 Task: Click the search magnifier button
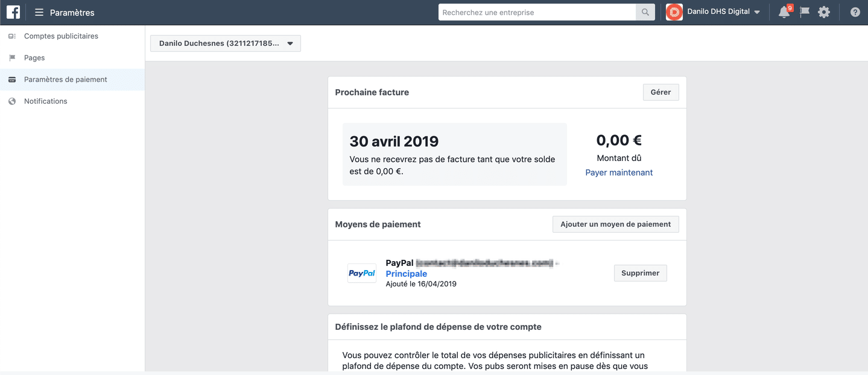(645, 12)
